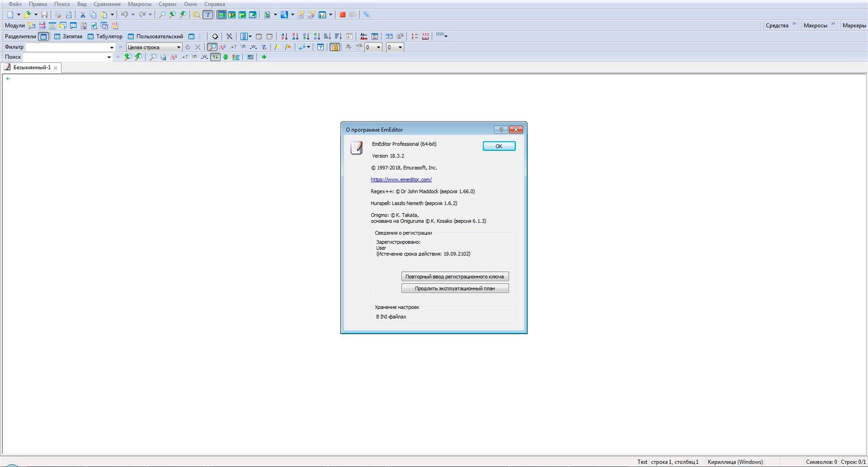Click the Sort A to Z icon

click(284, 36)
